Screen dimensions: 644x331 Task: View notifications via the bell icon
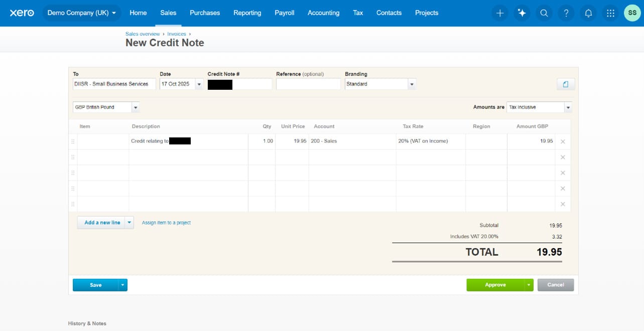(x=588, y=13)
